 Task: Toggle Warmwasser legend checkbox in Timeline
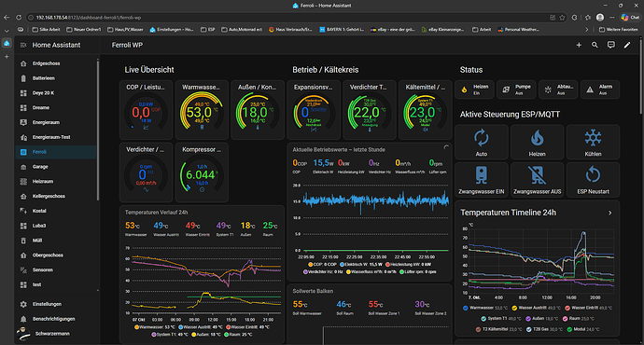(x=466, y=308)
